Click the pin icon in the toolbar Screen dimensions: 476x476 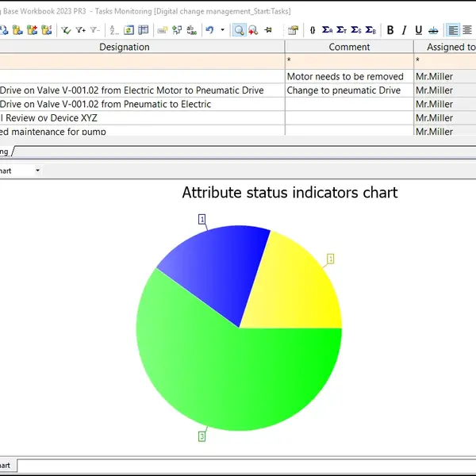point(268,30)
